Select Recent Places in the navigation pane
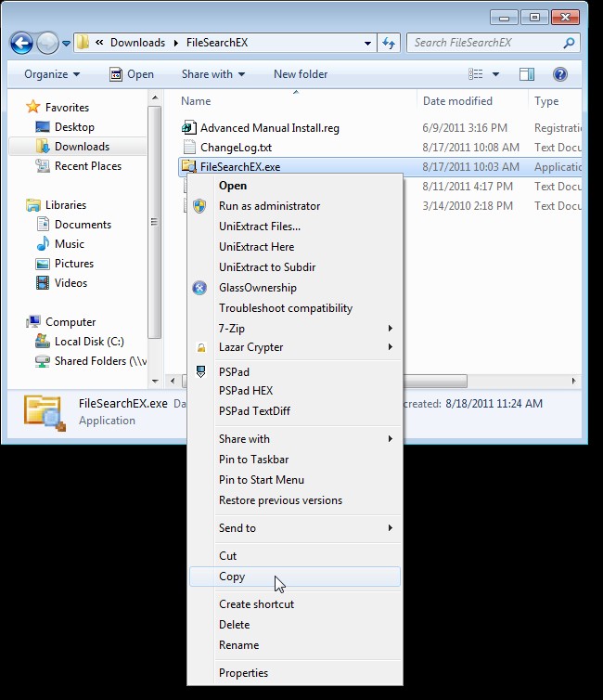 coord(79,166)
